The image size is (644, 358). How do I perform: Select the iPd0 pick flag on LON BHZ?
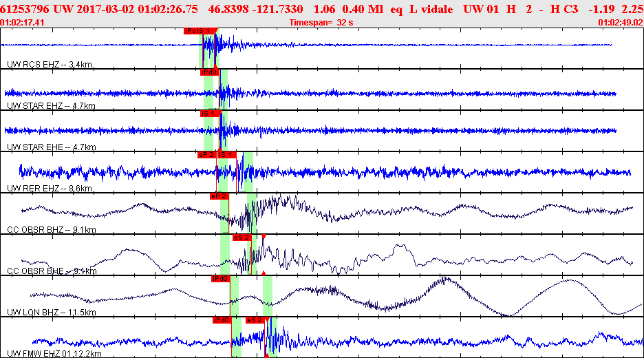(x=220, y=279)
